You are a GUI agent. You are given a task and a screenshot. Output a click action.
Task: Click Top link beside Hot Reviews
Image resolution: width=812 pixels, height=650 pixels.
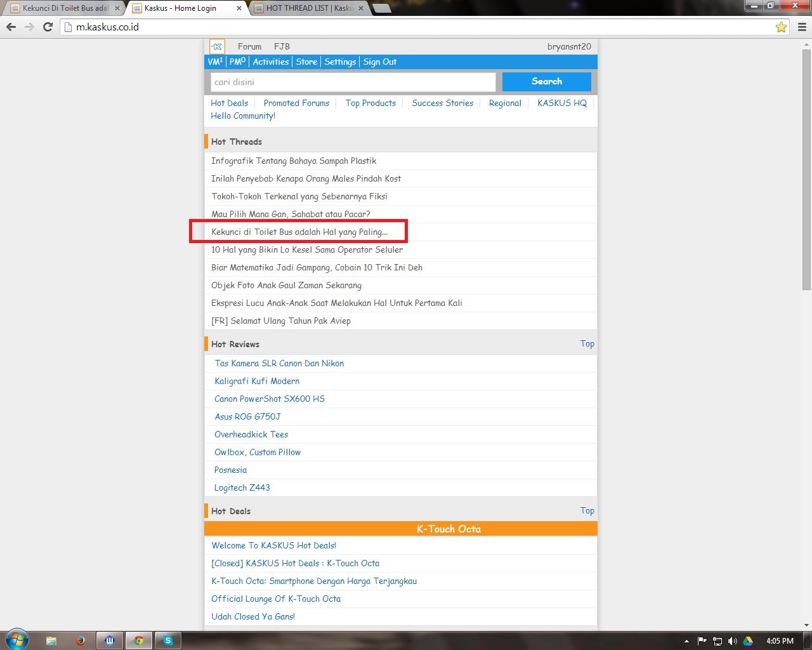(x=587, y=343)
